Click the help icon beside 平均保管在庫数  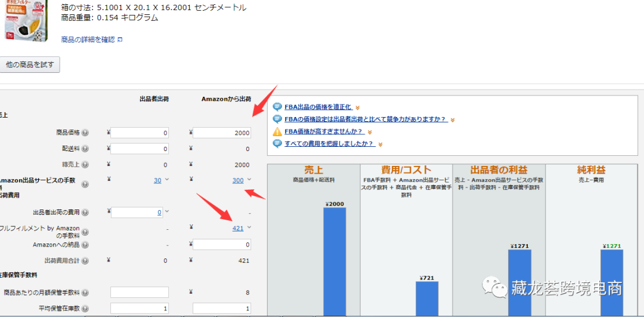(85, 309)
